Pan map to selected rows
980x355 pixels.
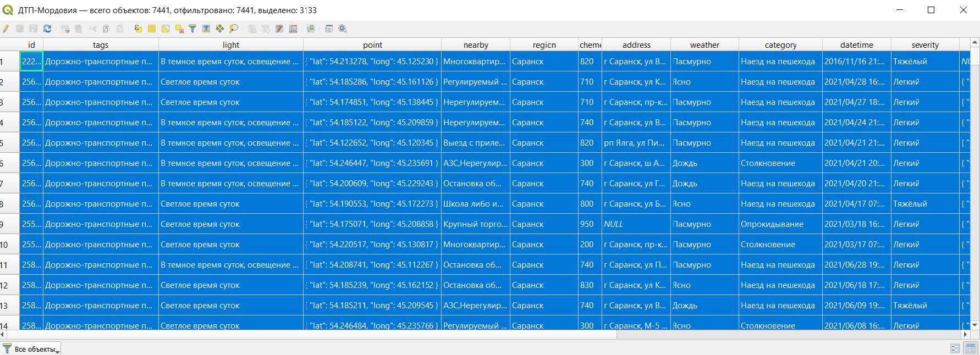click(220, 29)
